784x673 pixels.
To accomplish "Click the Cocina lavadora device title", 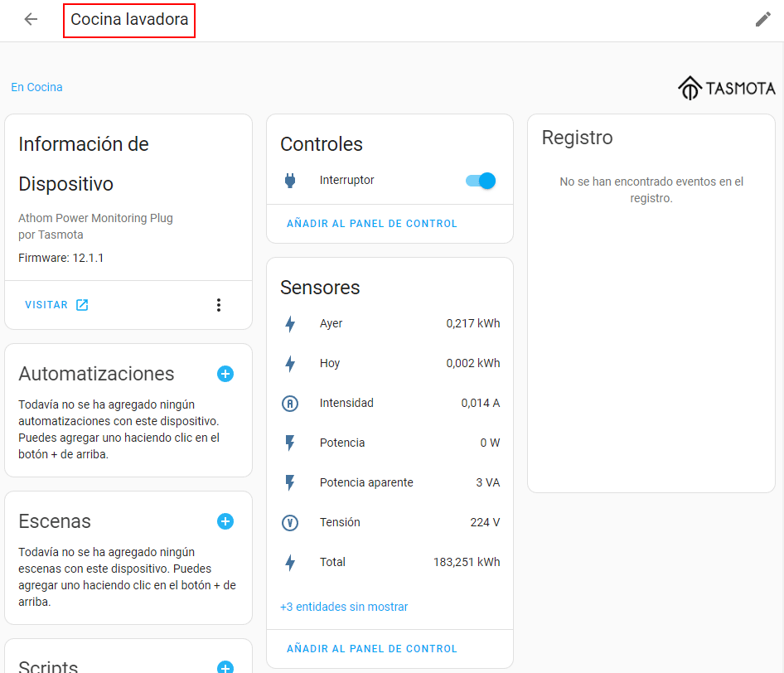I will pyautogui.click(x=129, y=19).
